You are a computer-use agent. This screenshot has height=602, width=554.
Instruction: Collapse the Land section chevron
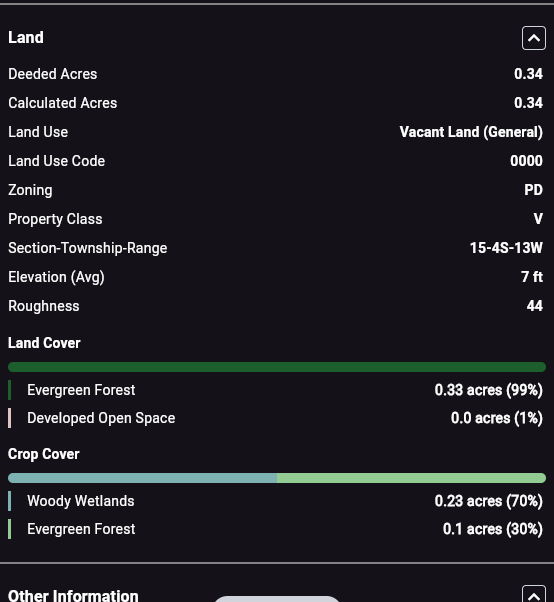point(534,38)
